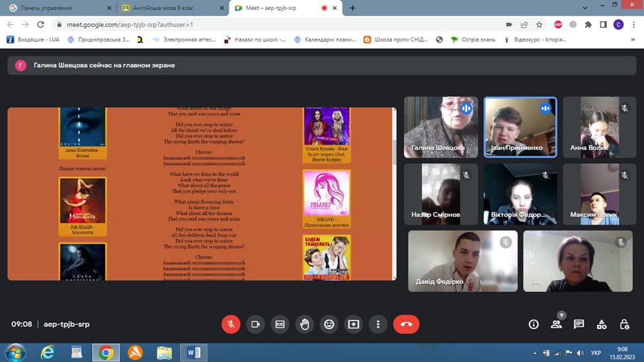Image resolution: width=644 pixels, height=362 pixels.
Task: Select your own video tile labeled Вы
Action: (x=578, y=261)
